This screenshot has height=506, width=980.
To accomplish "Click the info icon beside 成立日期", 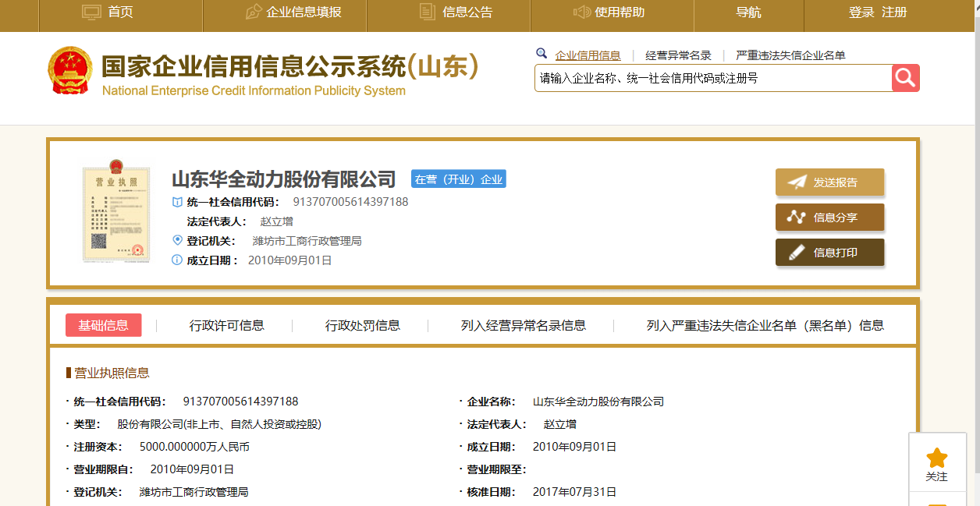I will (x=177, y=260).
